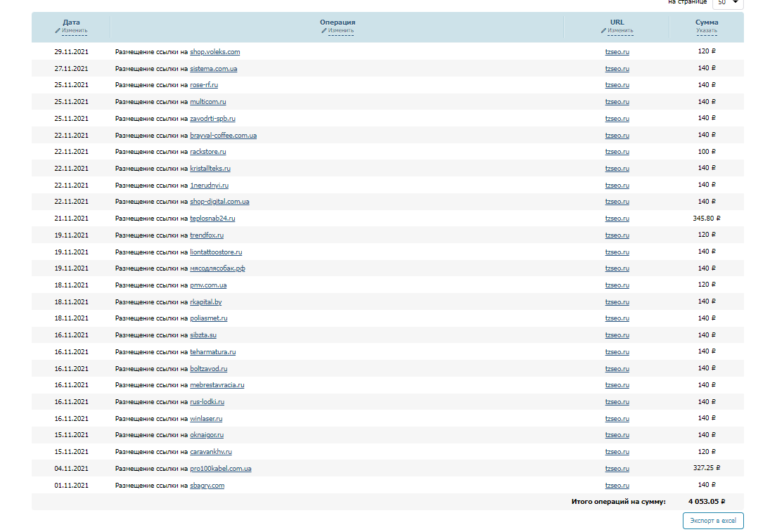The height and width of the screenshot is (532, 777).
Task: Click 'Указать' under the Сумма header
Action: 707,31
